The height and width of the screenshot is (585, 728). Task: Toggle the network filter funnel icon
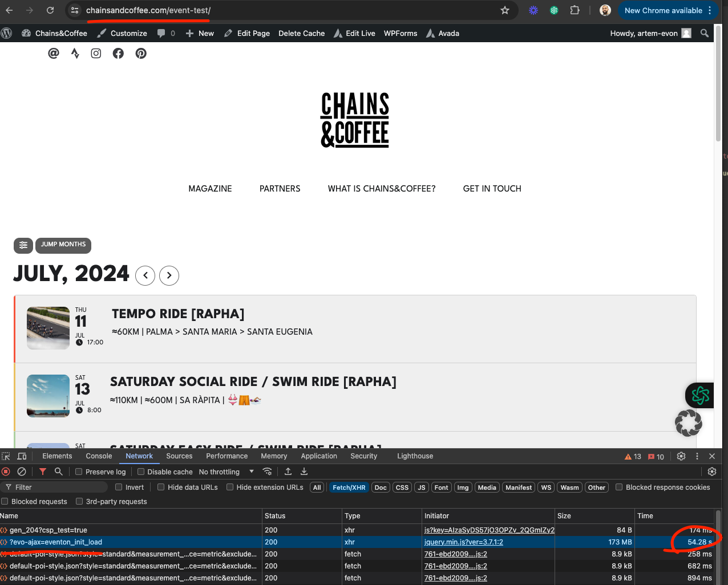point(43,472)
